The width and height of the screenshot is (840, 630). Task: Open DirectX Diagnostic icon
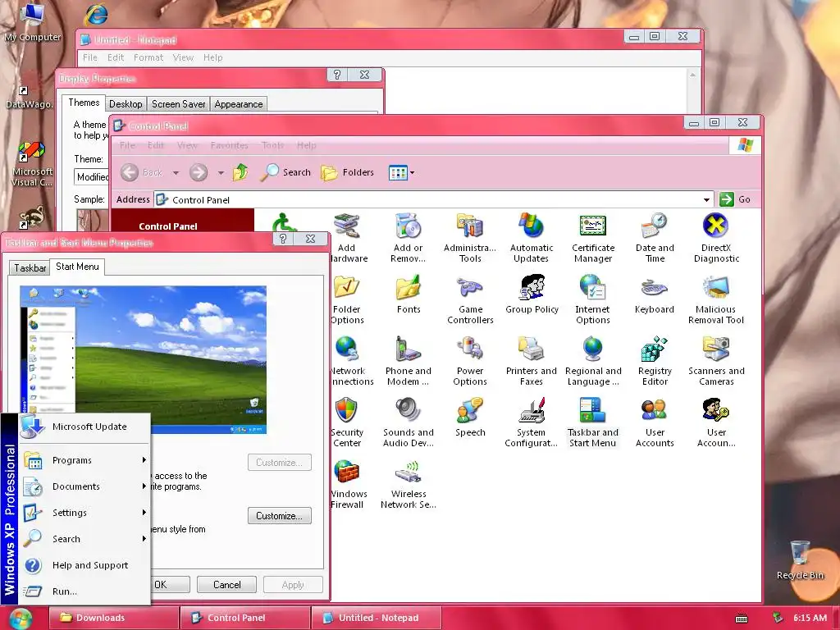[716, 238]
